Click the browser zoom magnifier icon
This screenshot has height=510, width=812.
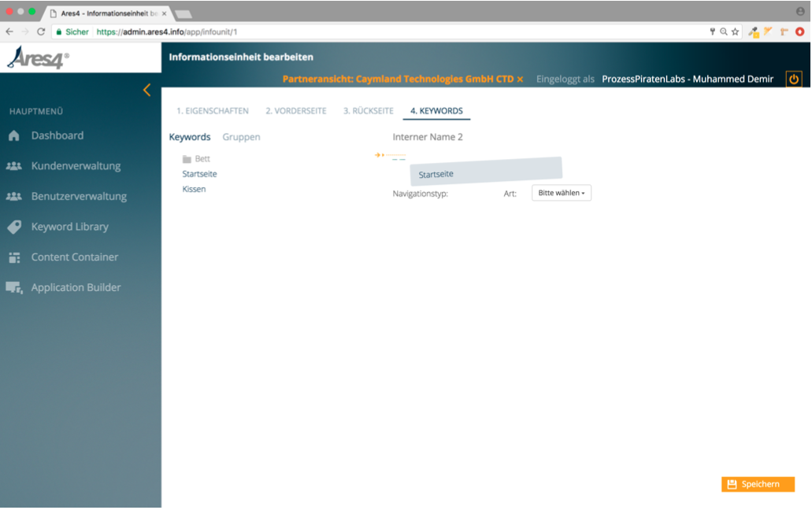724,31
